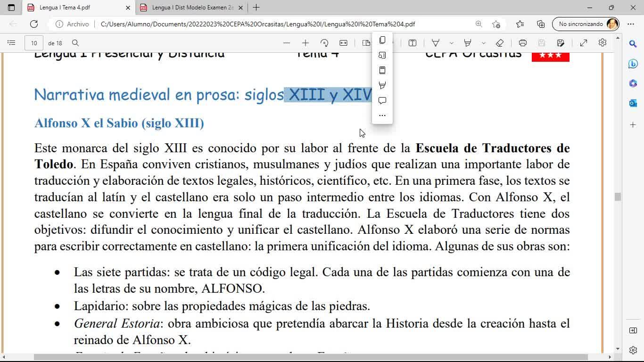Open sidebar settings at the bottom
Image resolution: width=644 pixels, height=362 pixels.
[x=633, y=350]
